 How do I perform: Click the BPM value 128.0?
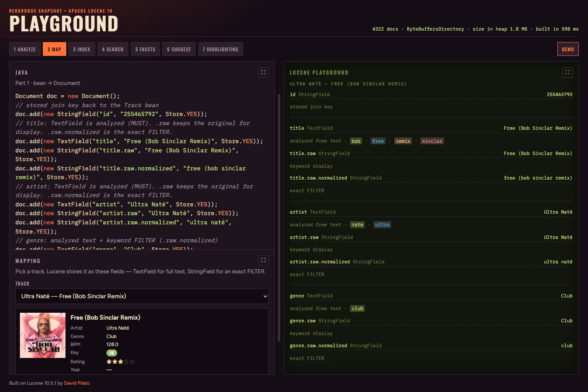point(113,345)
